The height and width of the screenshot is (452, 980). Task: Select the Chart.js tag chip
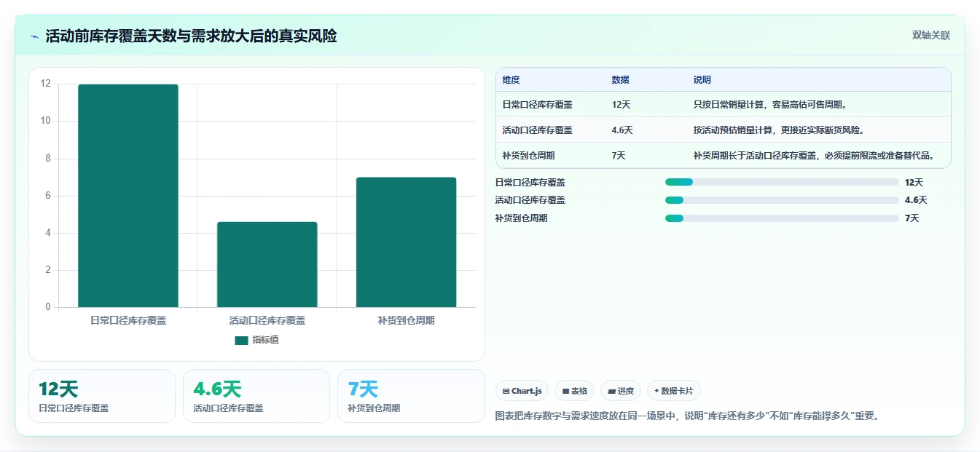(x=522, y=391)
